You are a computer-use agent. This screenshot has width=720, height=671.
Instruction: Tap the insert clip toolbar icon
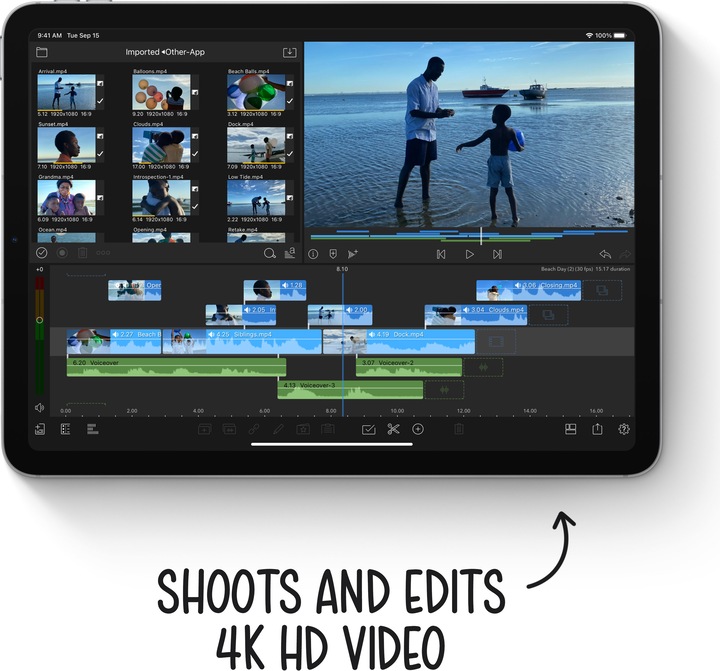(x=204, y=429)
